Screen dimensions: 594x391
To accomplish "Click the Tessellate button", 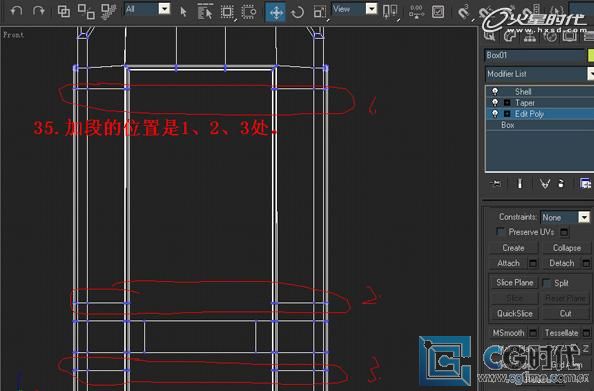I will [x=561, y=333].
